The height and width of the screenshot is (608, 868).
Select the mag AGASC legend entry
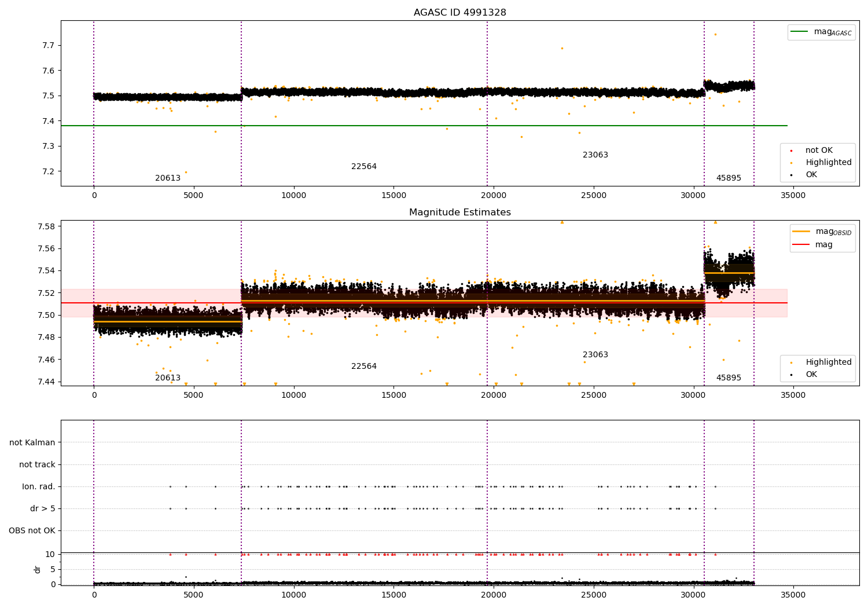(821, 32)
